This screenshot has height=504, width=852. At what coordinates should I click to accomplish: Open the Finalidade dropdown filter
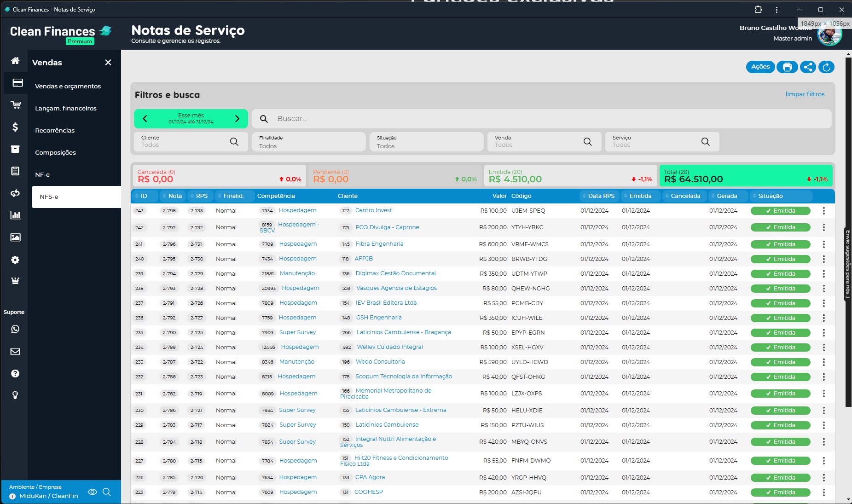coord(309,142)
